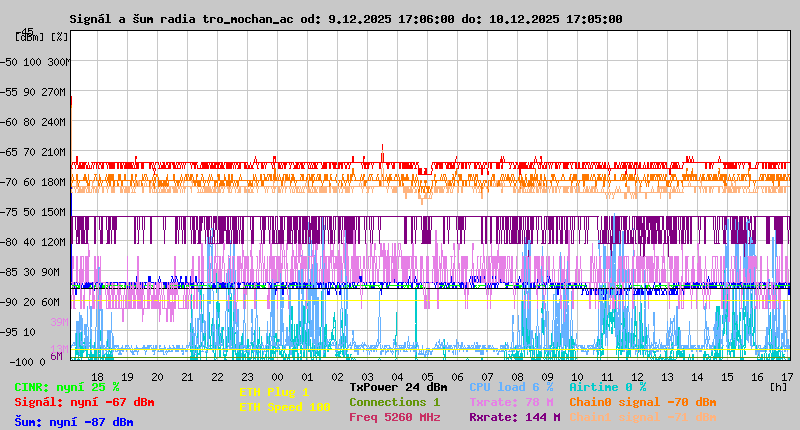Click the Freq 5260 MHz label
Viewport: 800px width, 430px height.
pyautogui.click(x=394, y=417)
